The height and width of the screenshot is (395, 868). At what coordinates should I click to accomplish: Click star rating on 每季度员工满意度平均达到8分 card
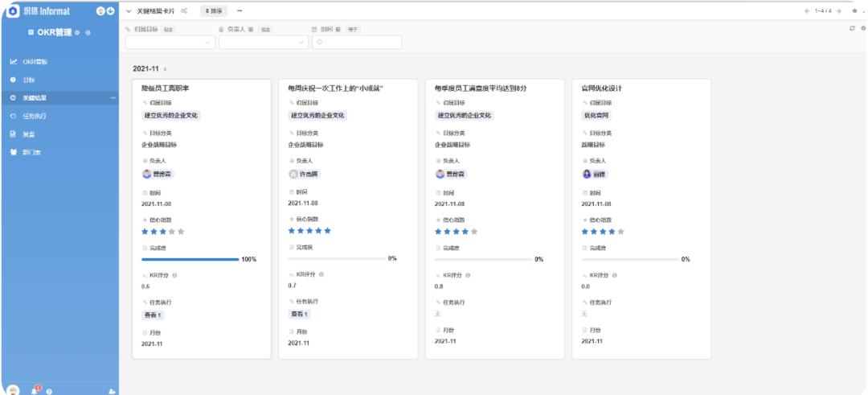click(x=456, y=232)
